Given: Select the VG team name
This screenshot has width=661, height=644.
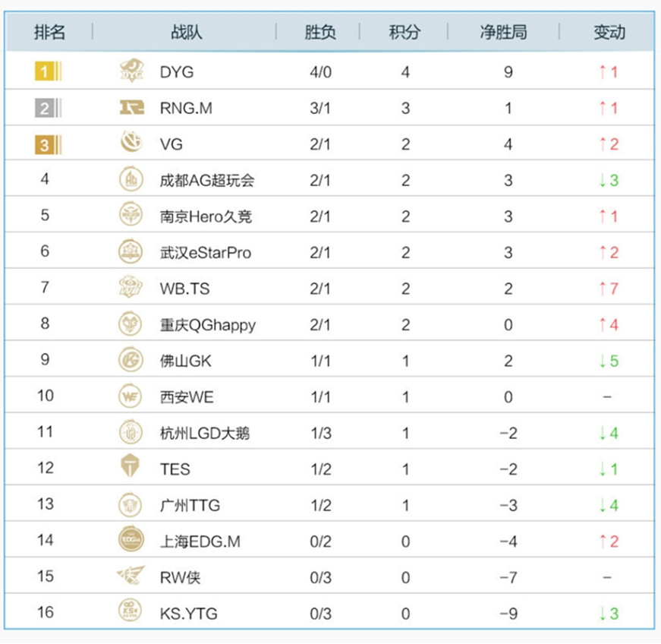Looking at the screenshot, I should (172, 144).
